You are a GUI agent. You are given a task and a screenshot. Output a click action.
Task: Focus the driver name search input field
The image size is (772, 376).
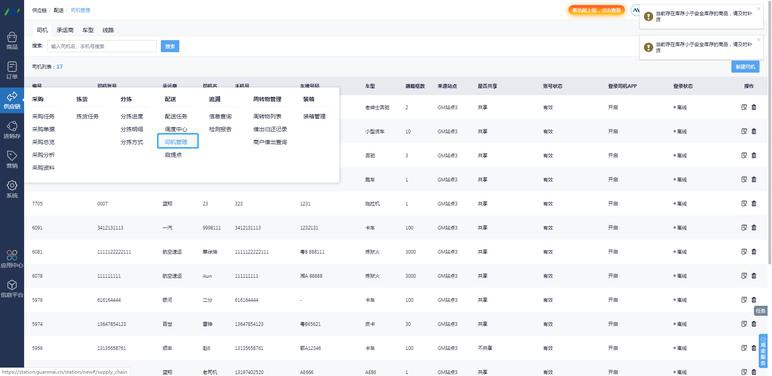[102, 46]
